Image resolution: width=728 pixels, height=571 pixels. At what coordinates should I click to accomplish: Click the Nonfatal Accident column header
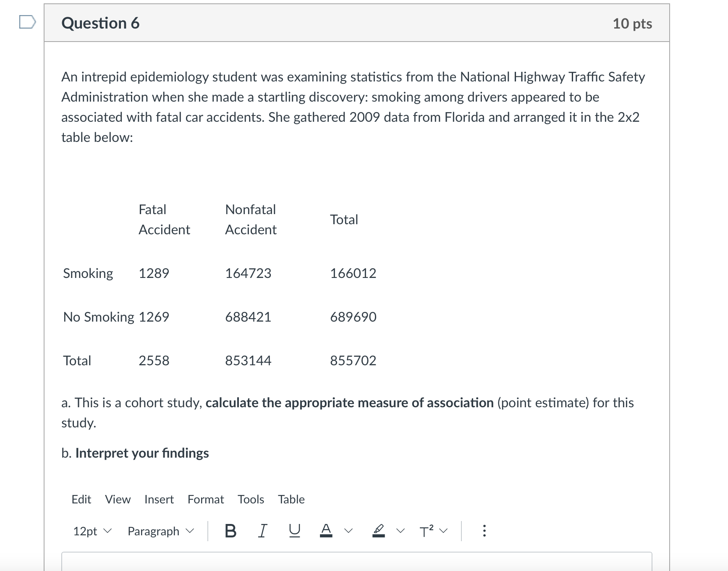click(x=251, y=220)
